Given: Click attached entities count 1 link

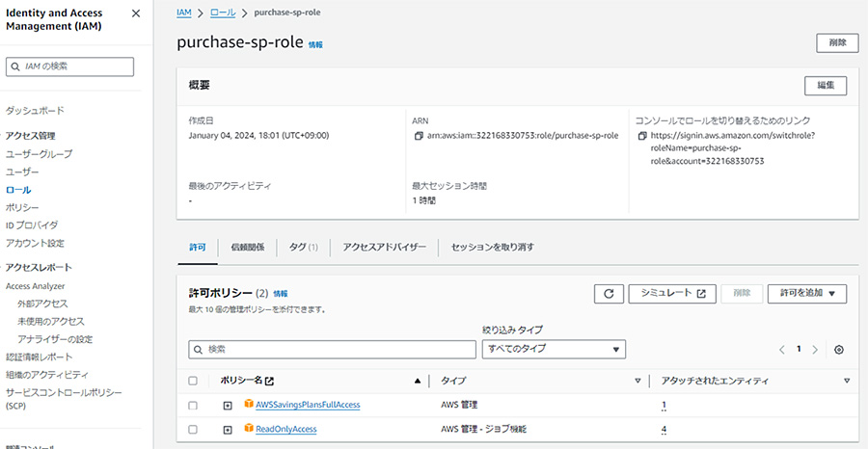Looking at the screenshot, I should (x=664, y=406).
